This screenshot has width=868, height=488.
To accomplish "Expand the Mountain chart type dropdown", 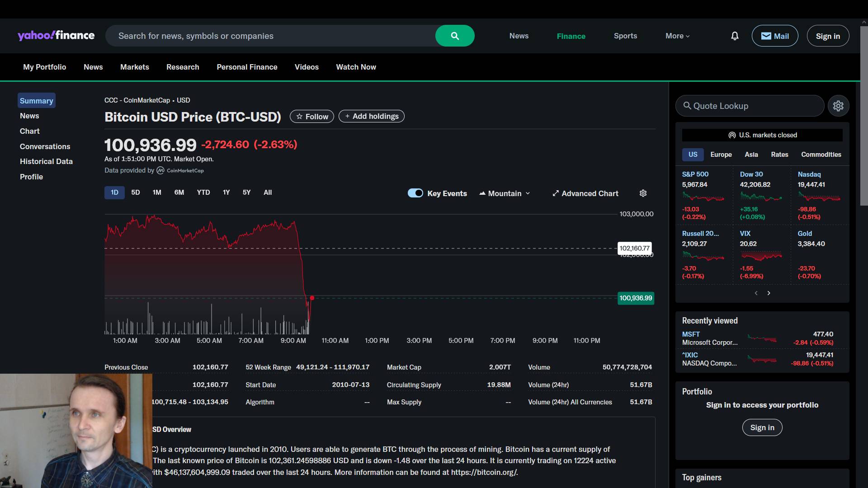I will tap(505, 193).
